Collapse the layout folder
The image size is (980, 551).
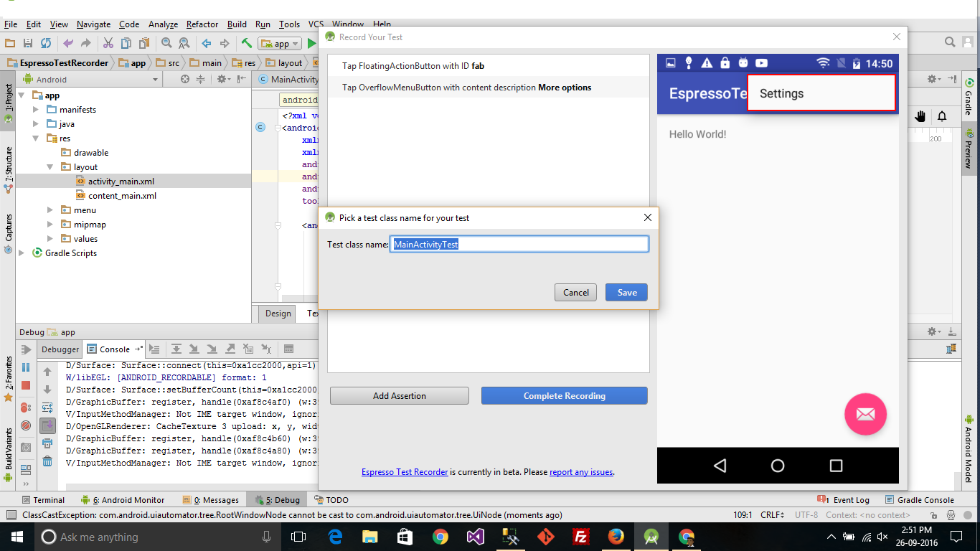(x=50, y=167)
